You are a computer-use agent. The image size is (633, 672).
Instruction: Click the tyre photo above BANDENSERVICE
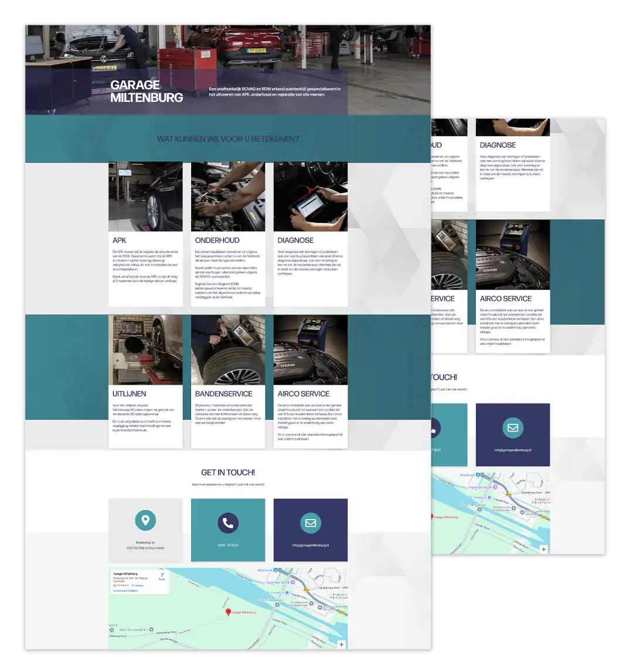coord(228,350)
